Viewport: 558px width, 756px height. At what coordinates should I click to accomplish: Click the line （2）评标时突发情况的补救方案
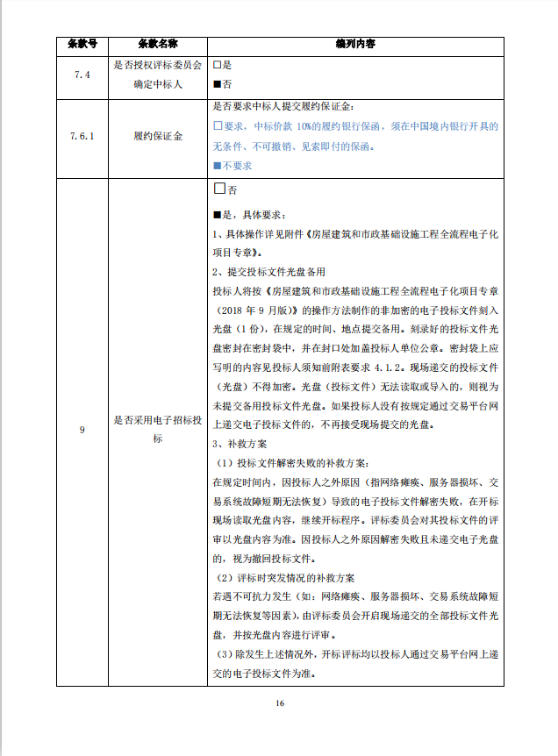tap(283, 578)
